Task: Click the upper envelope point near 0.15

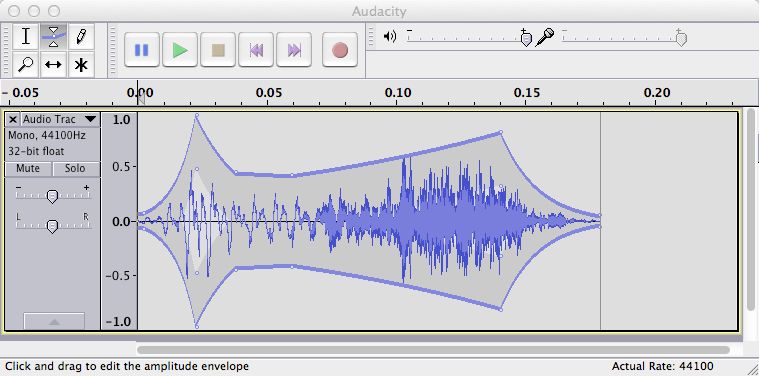Action: 501,132
